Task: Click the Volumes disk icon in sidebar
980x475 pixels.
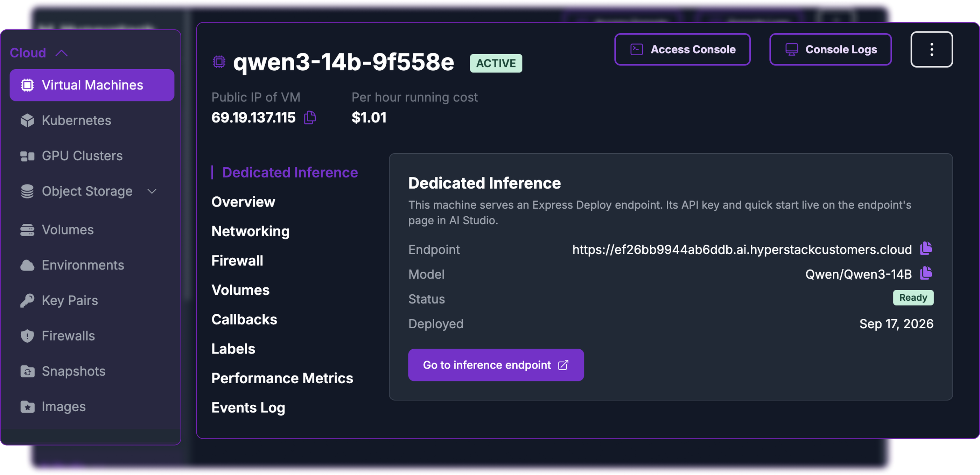Action: [x=27, y=230]
